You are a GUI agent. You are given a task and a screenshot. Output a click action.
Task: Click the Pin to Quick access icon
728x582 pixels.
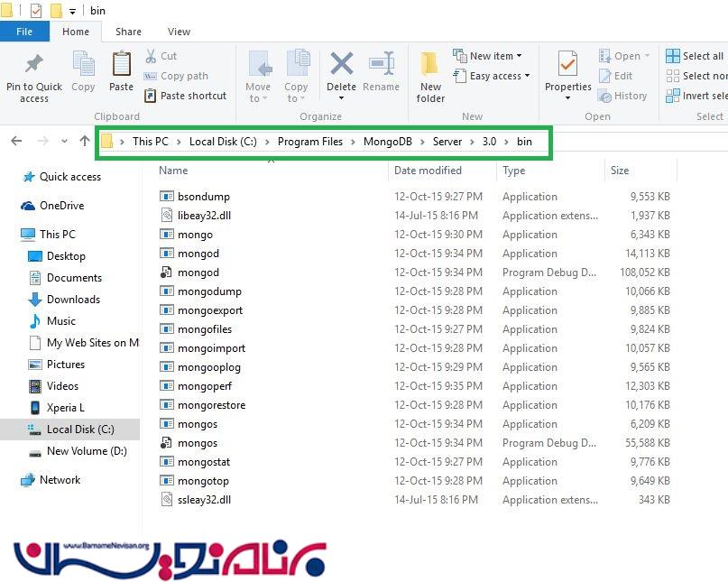(x=34, y=66)
